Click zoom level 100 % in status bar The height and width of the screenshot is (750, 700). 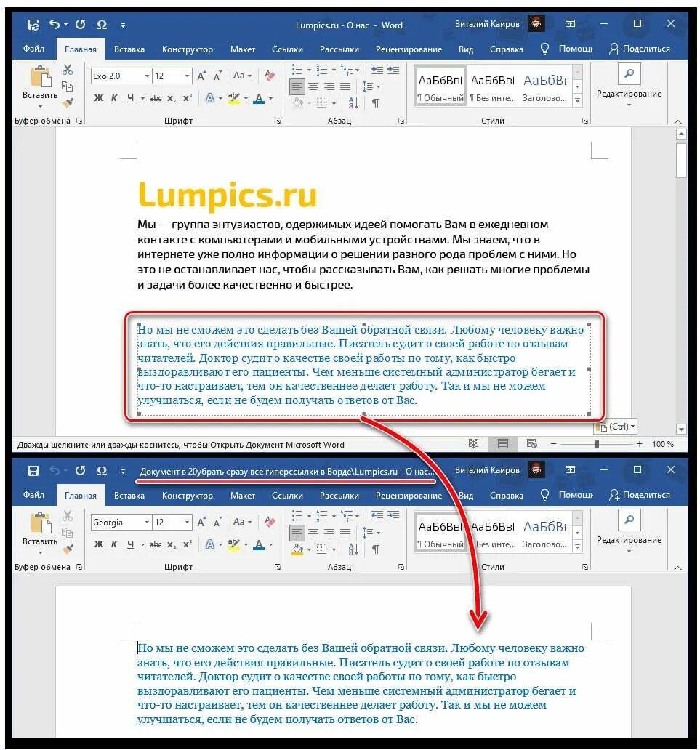click(663, 444)
